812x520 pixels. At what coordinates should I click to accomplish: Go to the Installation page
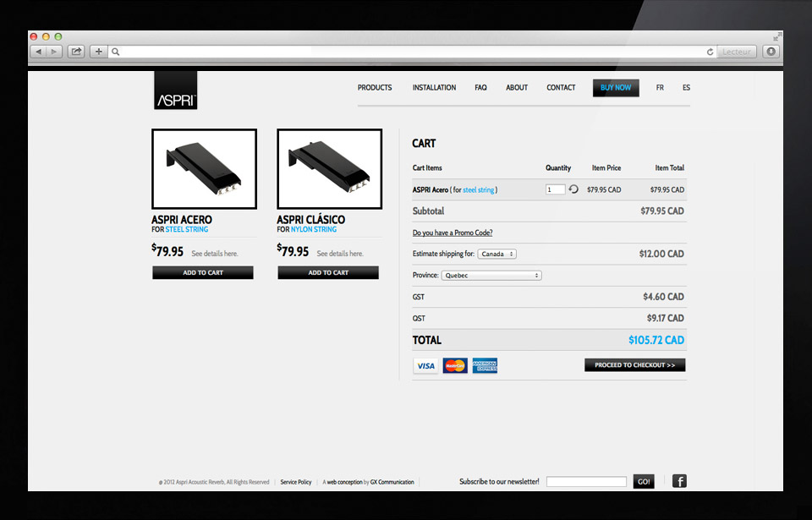pyautogui.click(x=434, y=88)
